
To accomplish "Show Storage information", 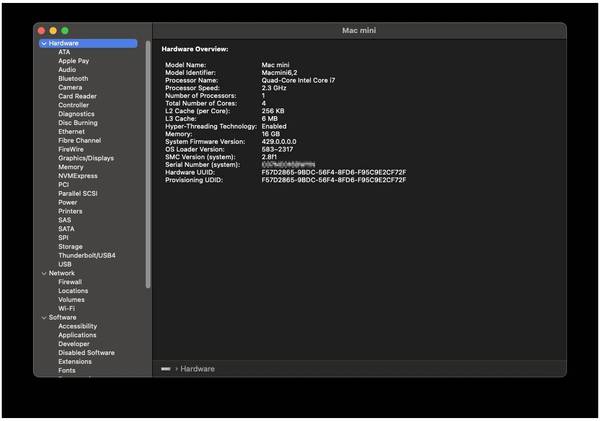I will pyautogui.click(x=70, y=247).
